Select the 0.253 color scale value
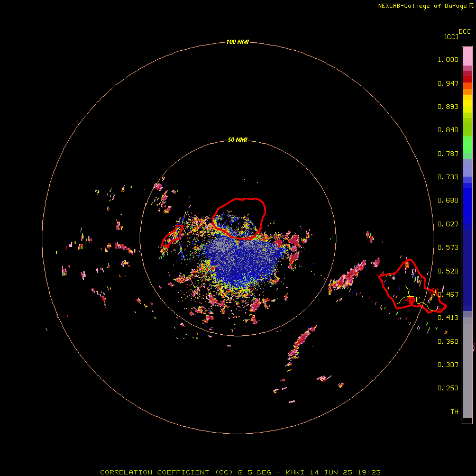The width and height of the screenshot is (476, 476). point(448,388)
